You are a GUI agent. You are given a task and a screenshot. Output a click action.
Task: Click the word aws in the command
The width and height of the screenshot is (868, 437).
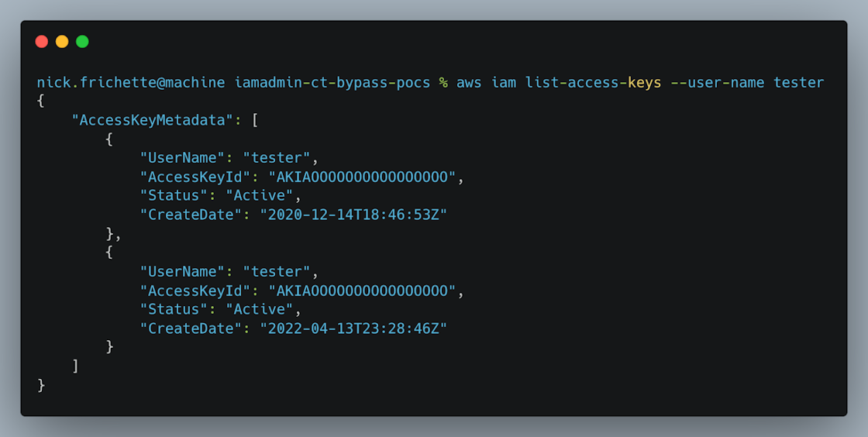point(469,83)
